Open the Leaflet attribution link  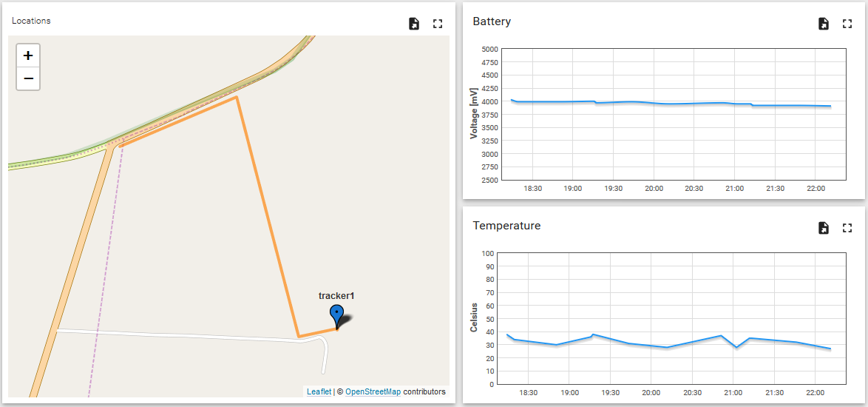(319, 391)
